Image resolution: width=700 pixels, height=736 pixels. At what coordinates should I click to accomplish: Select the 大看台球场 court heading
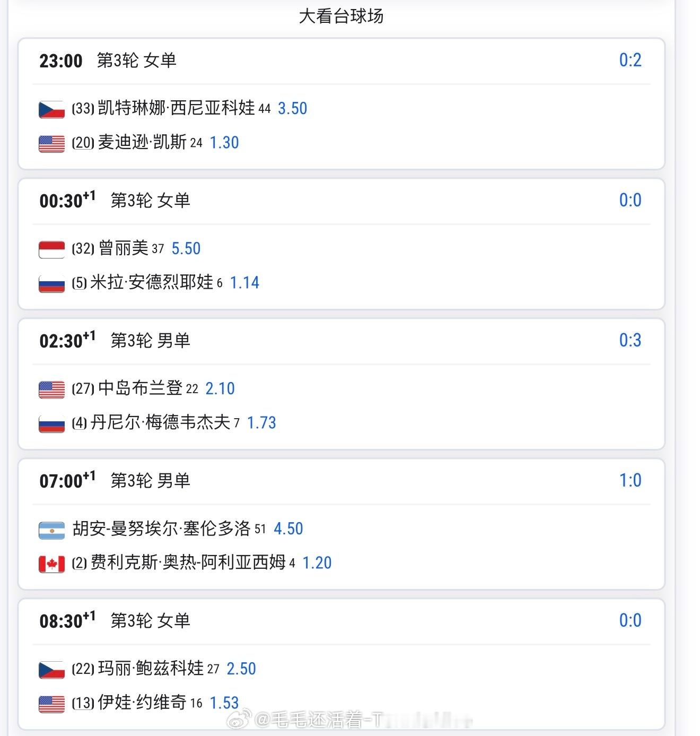341,16
